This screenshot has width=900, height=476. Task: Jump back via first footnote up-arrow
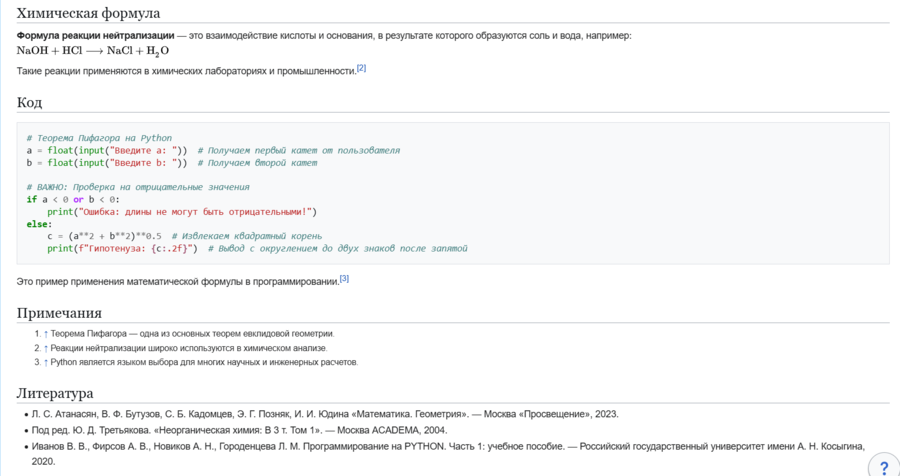(x=46, y=334)
